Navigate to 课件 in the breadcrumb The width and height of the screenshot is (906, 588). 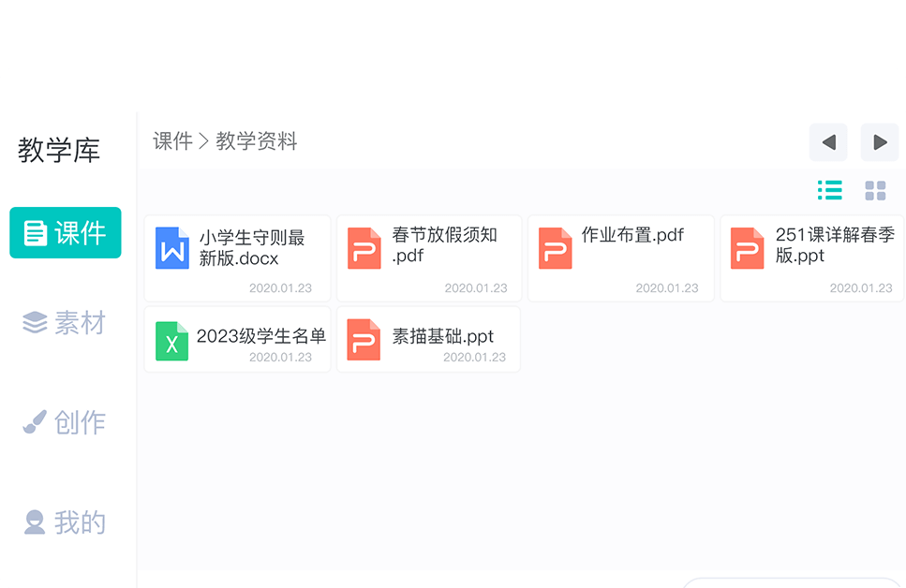pyautogui.click(x=172, y=141)
